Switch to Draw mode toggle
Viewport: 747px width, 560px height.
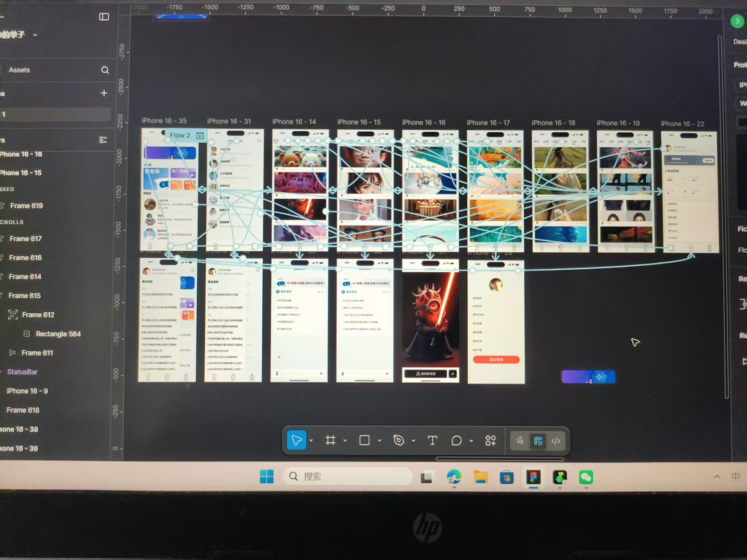click(519, 440)
